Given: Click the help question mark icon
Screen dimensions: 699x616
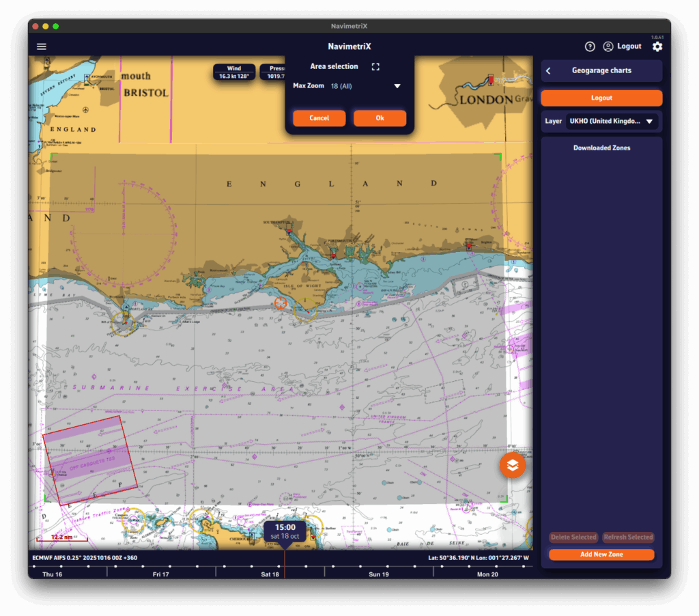Looking at the screenshot, I should click(590, 46).
